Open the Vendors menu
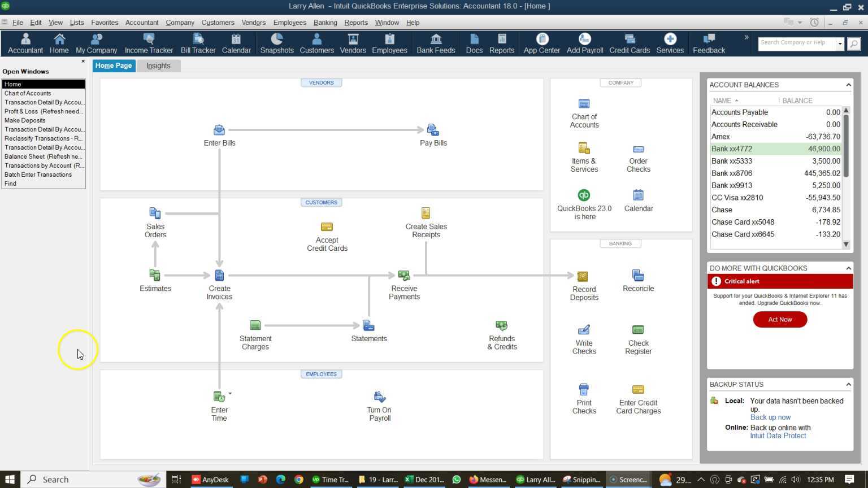Viewport: 868px width, 488px height. tap(253, 23)
